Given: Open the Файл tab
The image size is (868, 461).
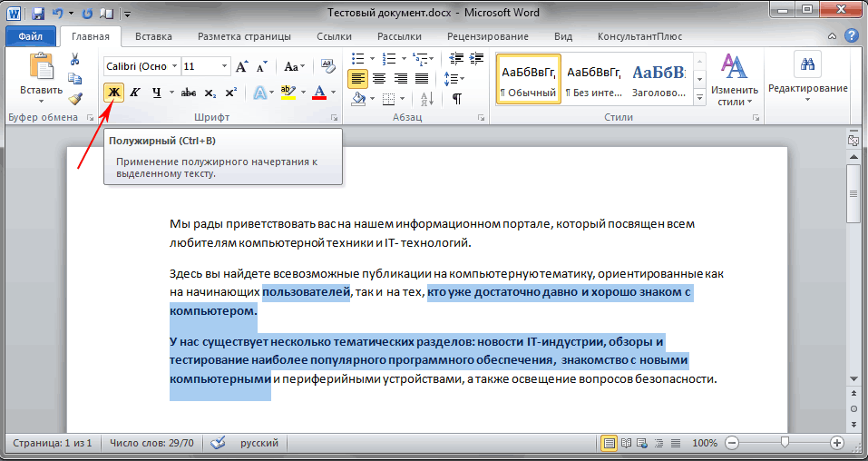Looking at the screenshot, I should (31, 36).
